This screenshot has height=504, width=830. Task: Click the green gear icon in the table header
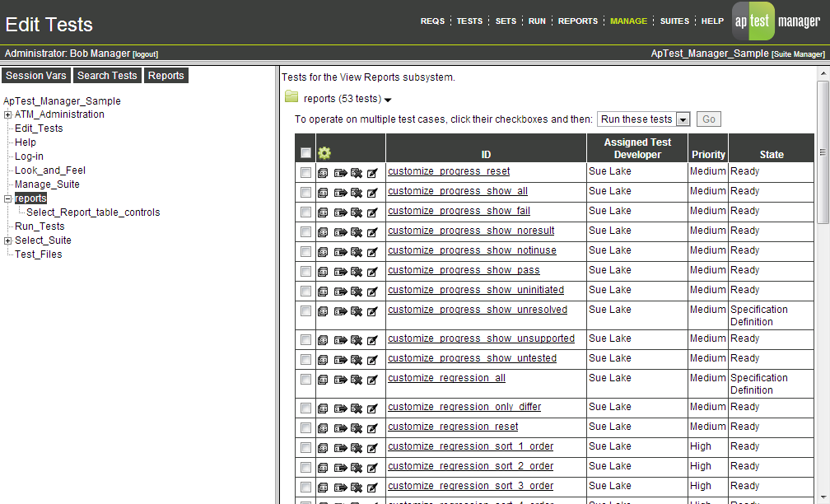pos(324,152)
